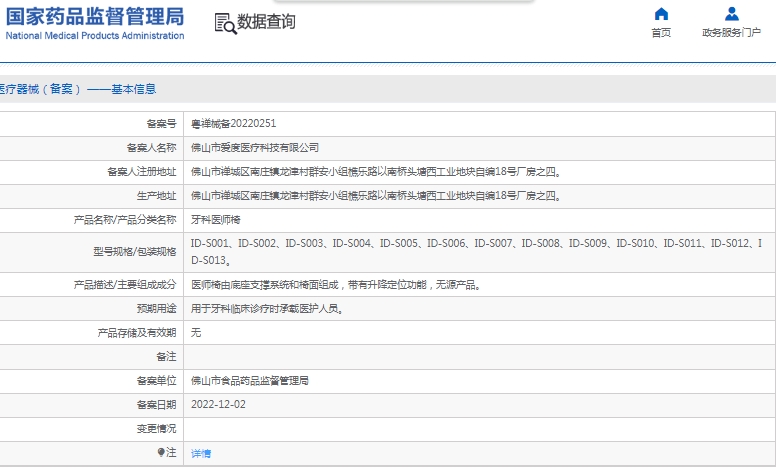Click the 变更情况 row label
The image size is (776, 471).
click(156, 428)
